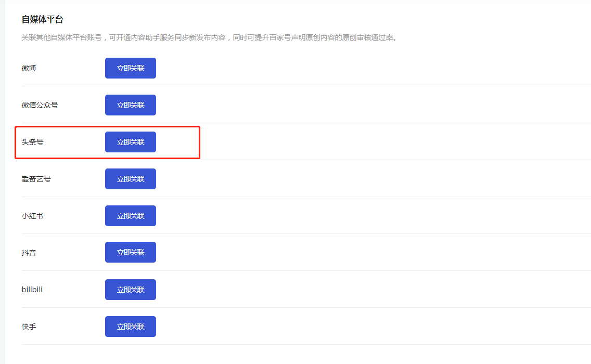
Task: Select the 微信公众号 label text
Action: tap(40, 105)
